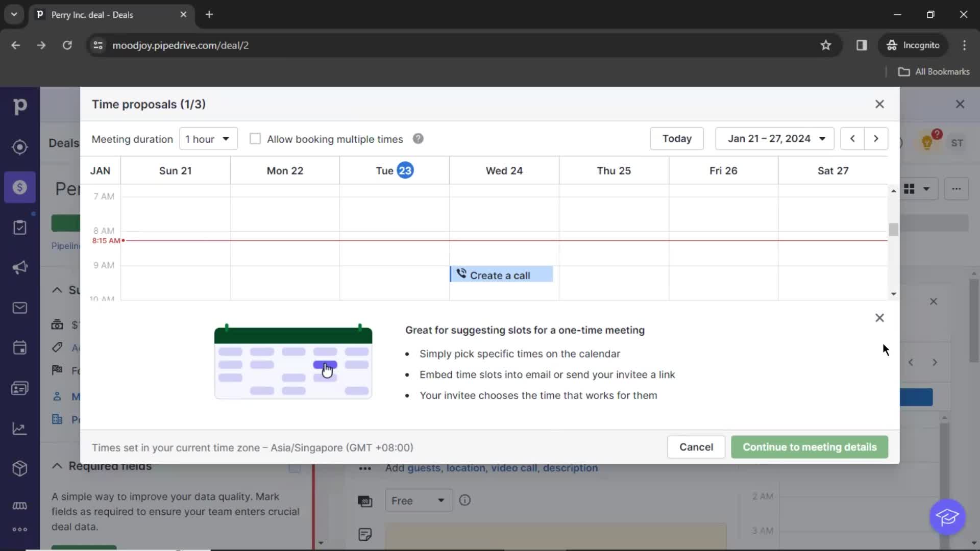Select the activities calendar icon
Image resolution: width=980 pixels, height=551 pixels.
[x=19, y=348]
